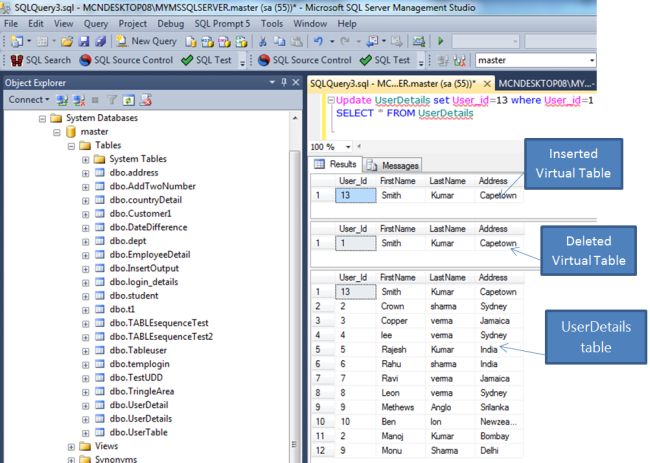650x463 pixels.
Task: Expand the Views folder
Action: [x=71, y=446]
